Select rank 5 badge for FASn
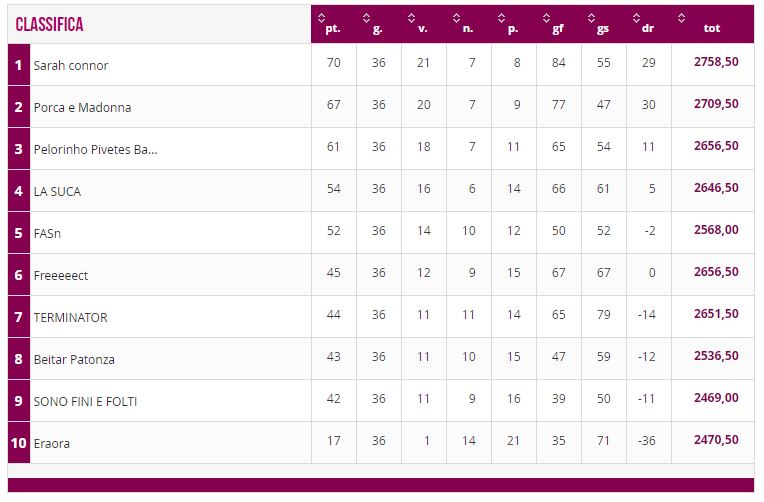This screenshot has width=764, height=502. click(x=19, y=232)
